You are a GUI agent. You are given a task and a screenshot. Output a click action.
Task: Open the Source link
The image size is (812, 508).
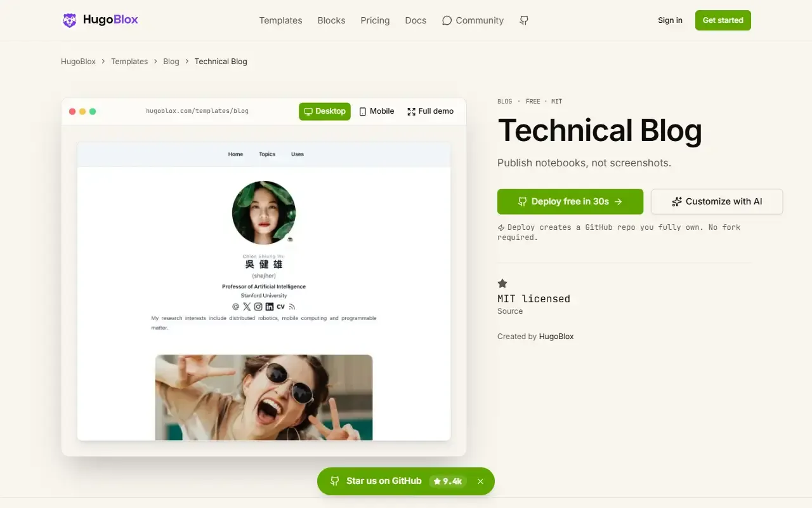click(510, 311)
